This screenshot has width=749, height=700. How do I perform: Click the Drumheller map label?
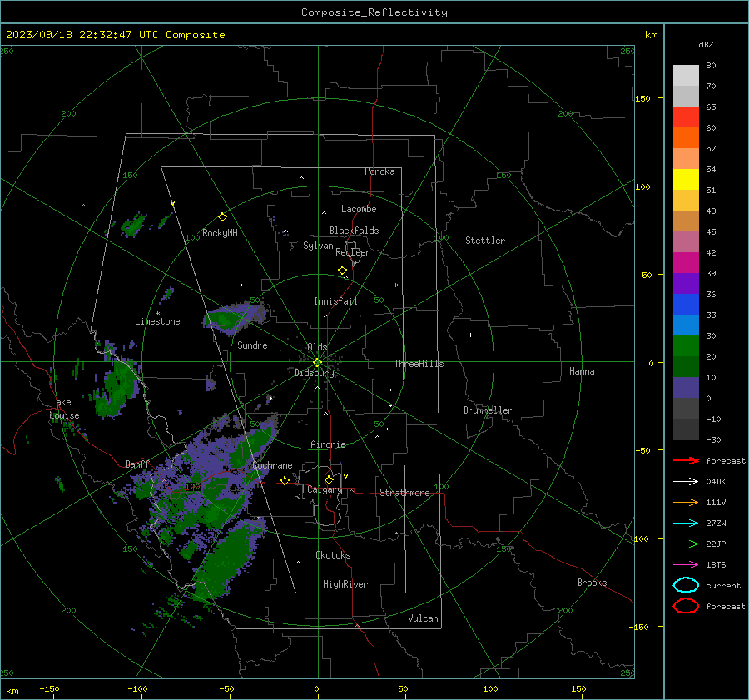coord(488,410)
